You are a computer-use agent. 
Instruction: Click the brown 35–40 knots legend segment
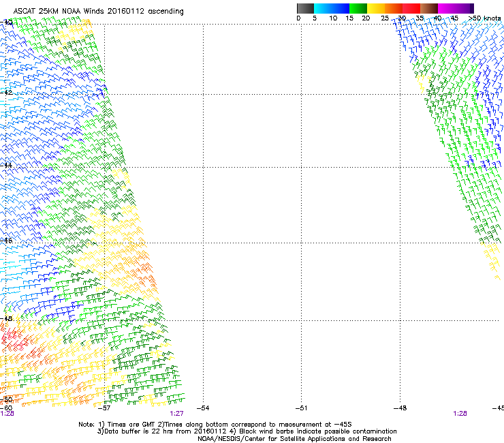pyautogui.click(x=429, y=8)
